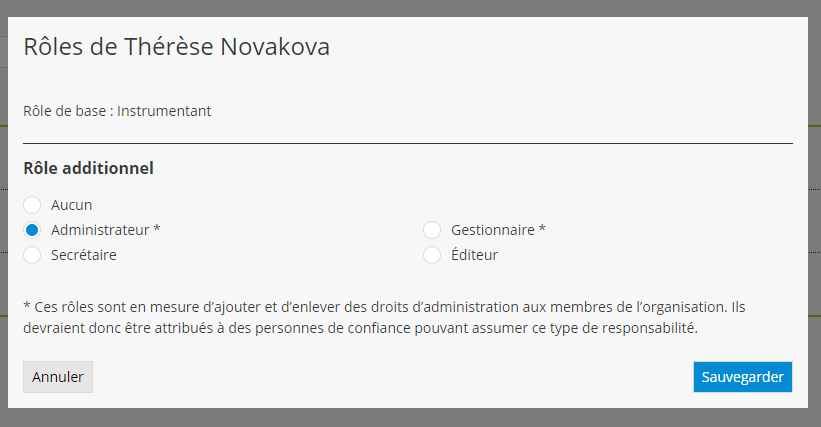Click the "Administrateur *" label text

tap(105, 230)
